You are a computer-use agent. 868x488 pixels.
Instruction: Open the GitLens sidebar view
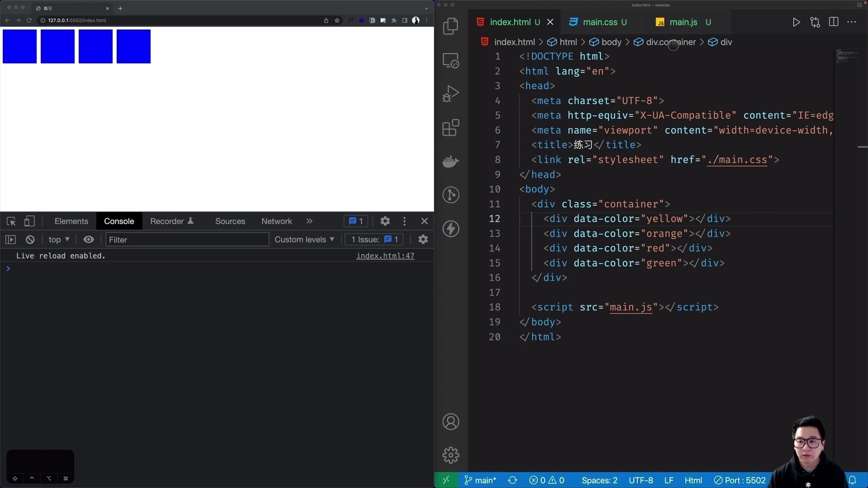pyautogui.click(x=451, y=195)
